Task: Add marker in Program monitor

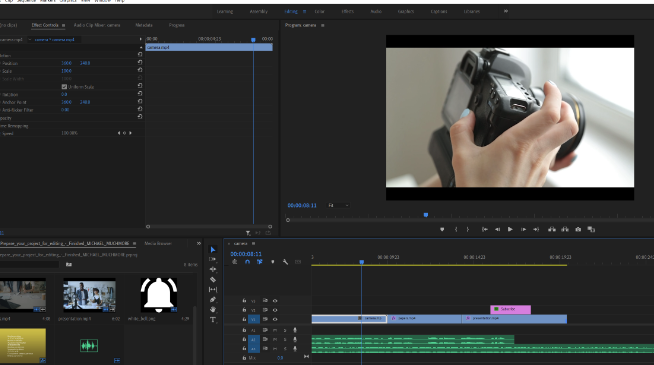Action: [x=442, y=229]
